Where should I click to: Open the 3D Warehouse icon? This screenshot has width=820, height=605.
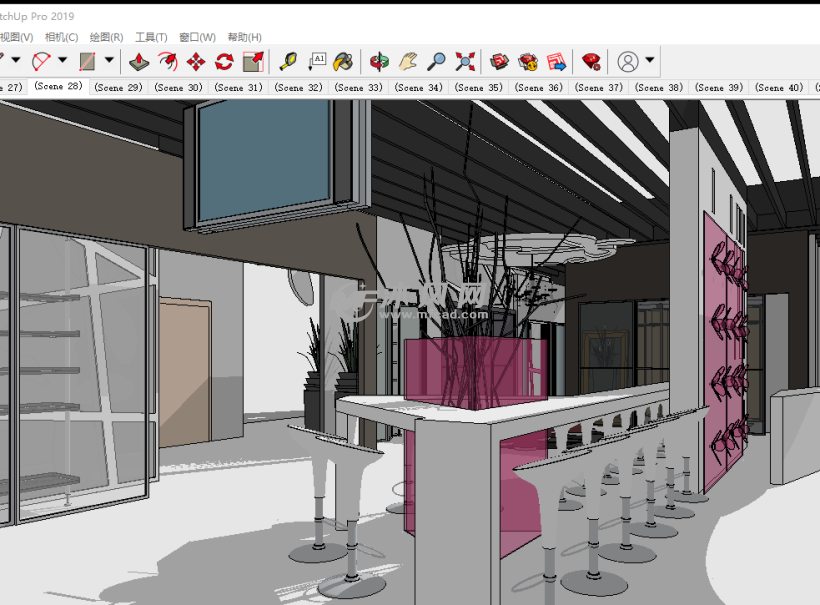(x=499, y=62)
